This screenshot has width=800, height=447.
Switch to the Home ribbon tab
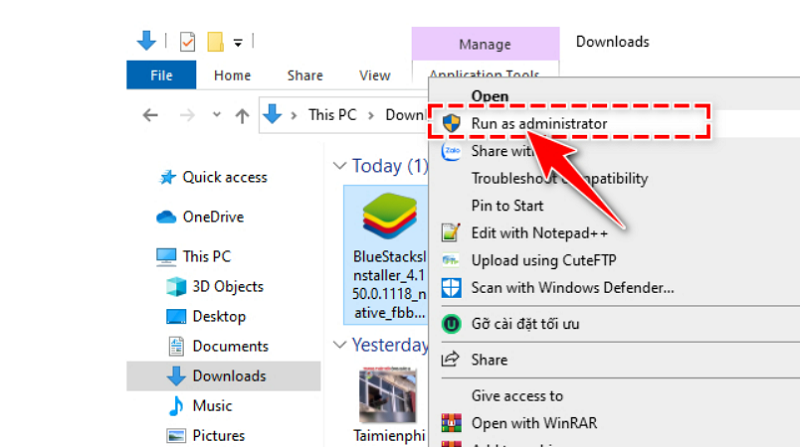pos(232,75)
